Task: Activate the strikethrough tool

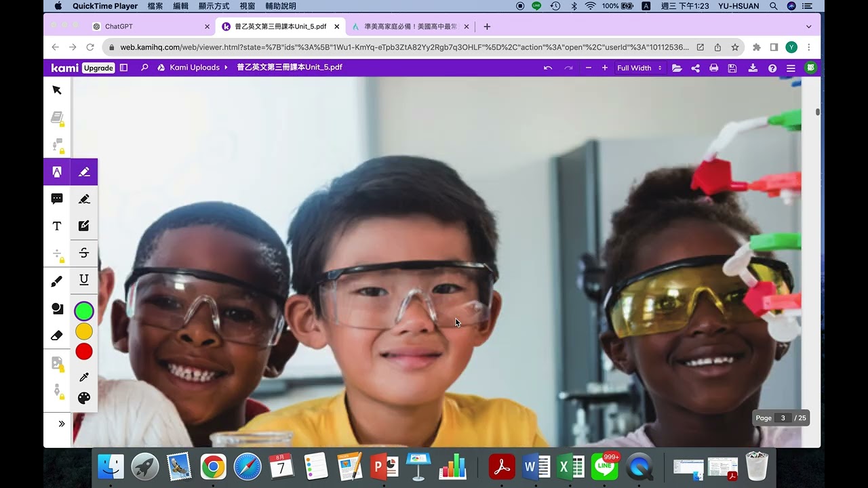Action: (x=84, y=253)
